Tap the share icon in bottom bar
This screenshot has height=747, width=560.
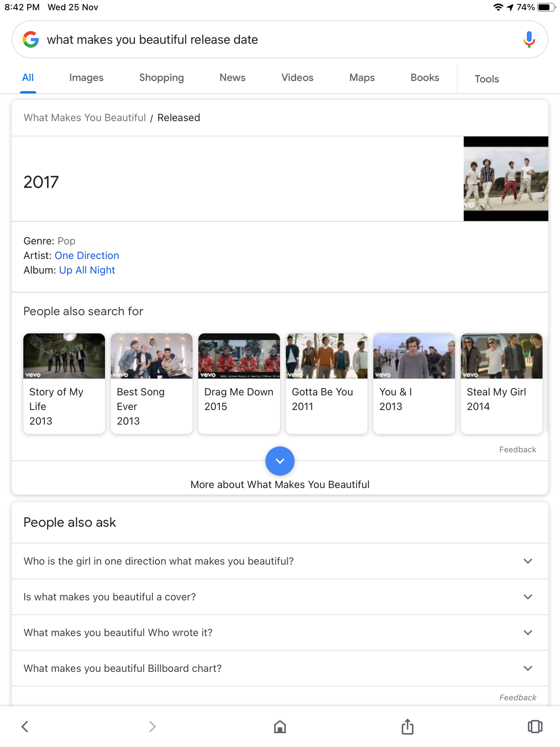[x=407, y=726]
